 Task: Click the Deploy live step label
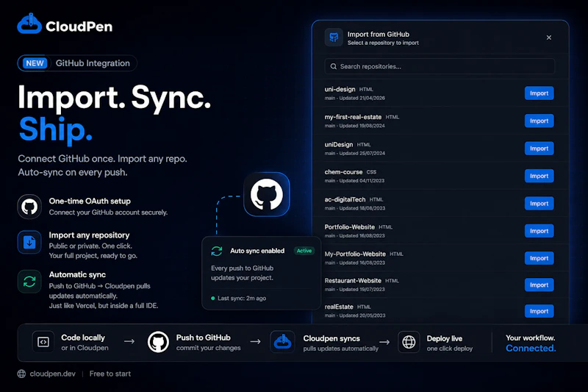[x=445, y=338]
